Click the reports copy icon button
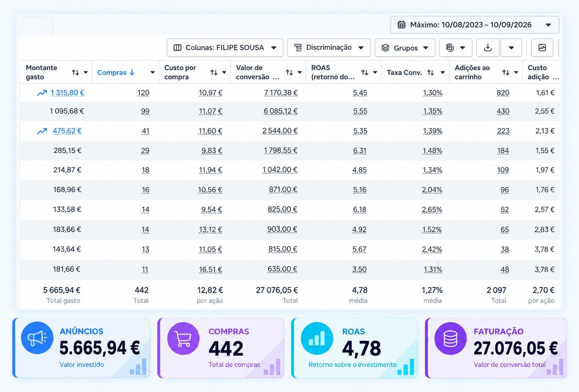This screenshot has width=579, height=392. click(x=455, y=48)
